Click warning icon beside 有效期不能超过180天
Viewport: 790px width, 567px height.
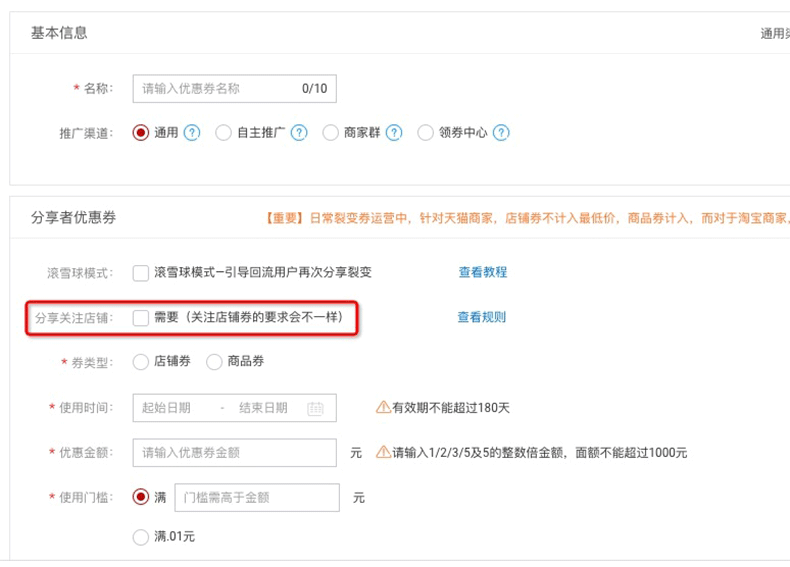(383, 408)
